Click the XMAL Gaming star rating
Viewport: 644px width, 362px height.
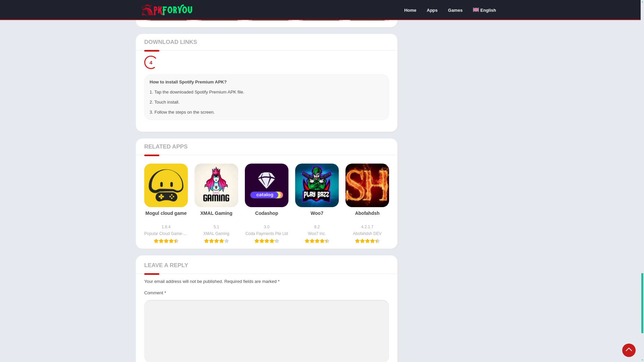tap(216, 241)
